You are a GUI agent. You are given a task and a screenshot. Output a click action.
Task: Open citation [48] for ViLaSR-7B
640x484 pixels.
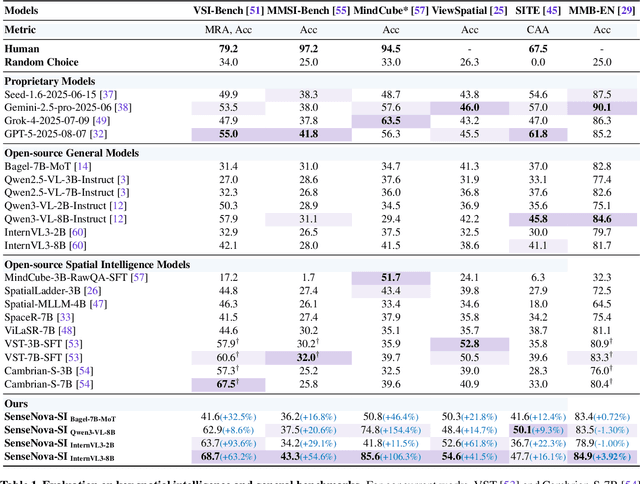pos(67,330)
